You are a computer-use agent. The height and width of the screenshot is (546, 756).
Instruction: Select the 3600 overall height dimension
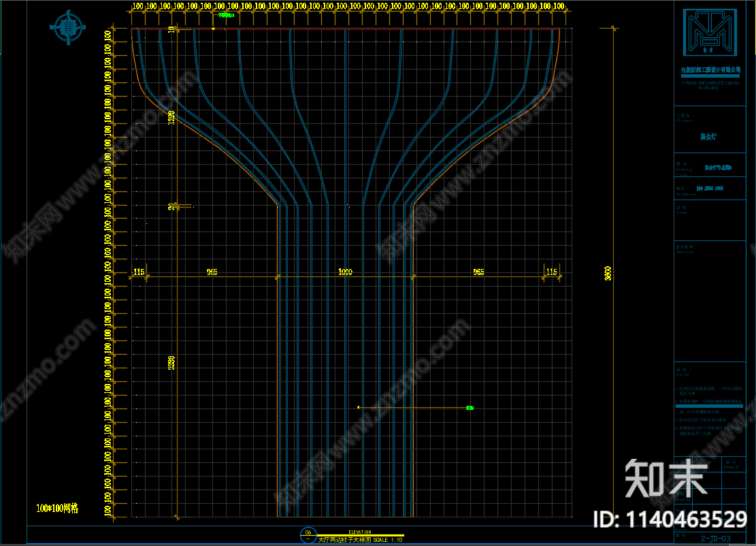[x=608, y=273]
